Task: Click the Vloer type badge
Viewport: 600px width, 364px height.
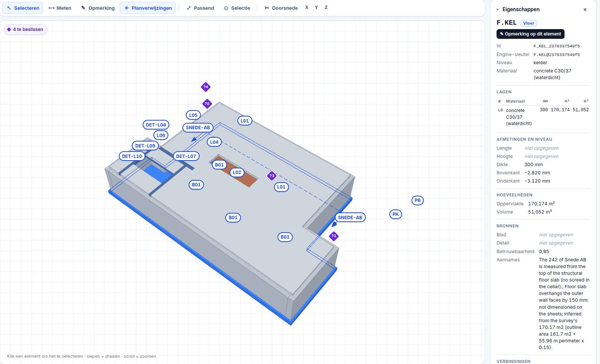Action: point(528,23)
